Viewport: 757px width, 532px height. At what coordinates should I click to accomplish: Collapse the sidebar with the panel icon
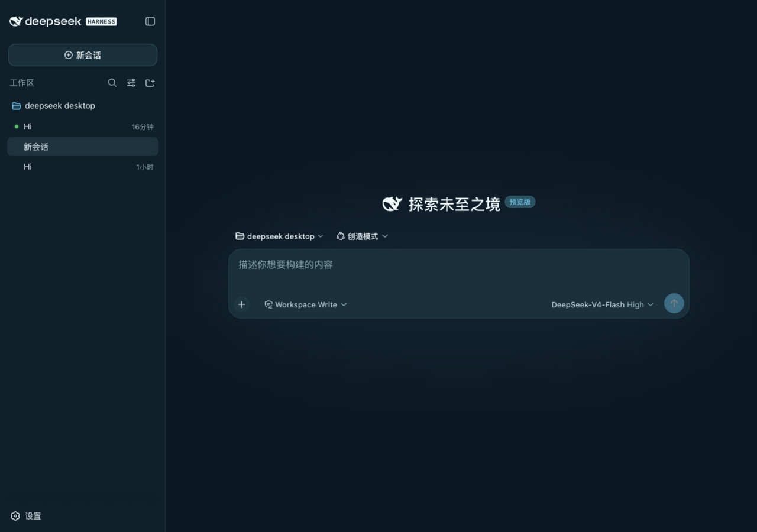click(x=150, y=21)
